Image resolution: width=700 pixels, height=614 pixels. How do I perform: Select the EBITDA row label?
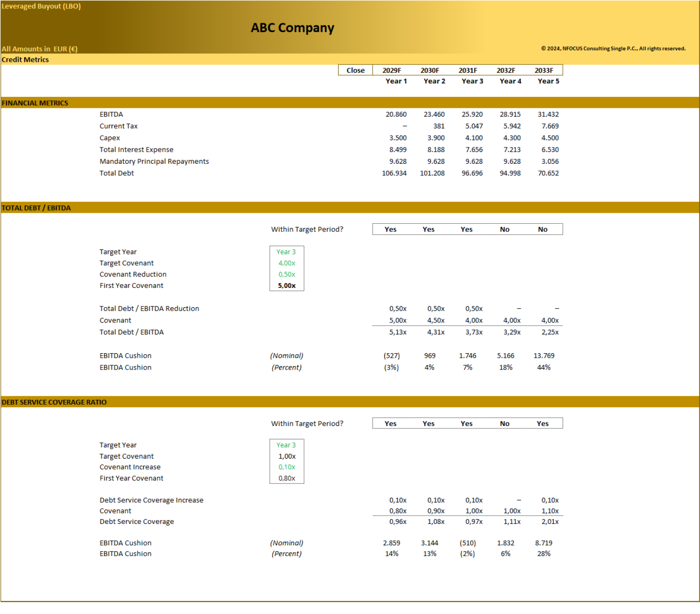[x=111, y=114]
